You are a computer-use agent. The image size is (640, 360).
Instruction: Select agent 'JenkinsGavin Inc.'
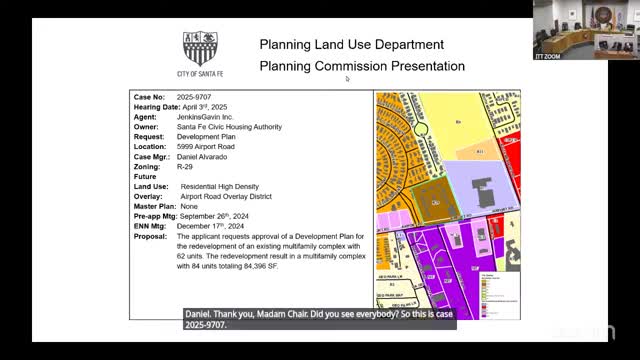point(205,117)
